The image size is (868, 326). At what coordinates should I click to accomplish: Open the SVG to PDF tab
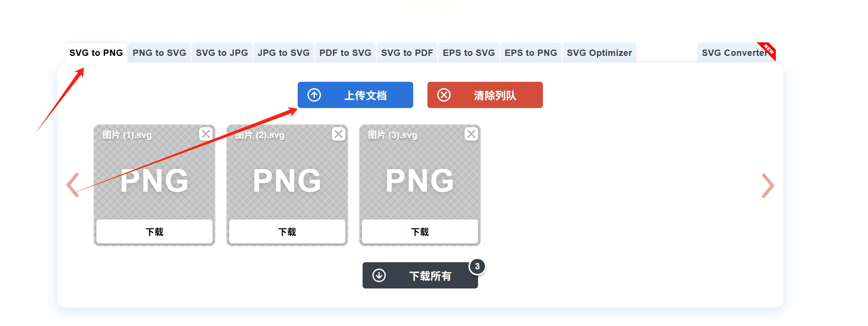[x=407, y=53]
